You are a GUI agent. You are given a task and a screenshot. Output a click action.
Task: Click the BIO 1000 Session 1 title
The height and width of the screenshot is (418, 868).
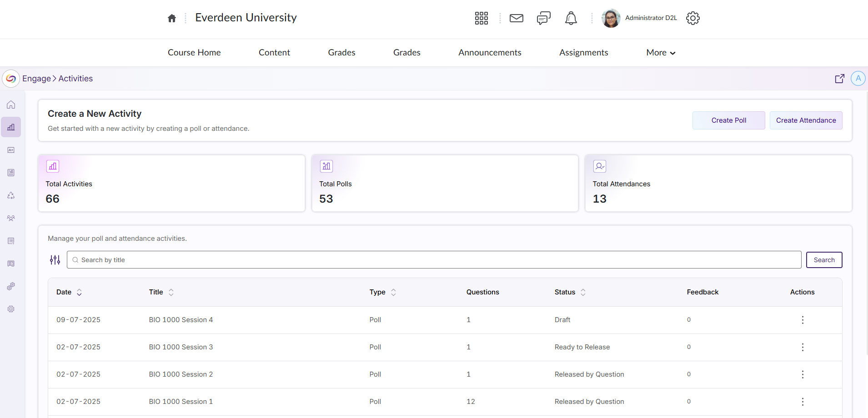pos(181,402)
